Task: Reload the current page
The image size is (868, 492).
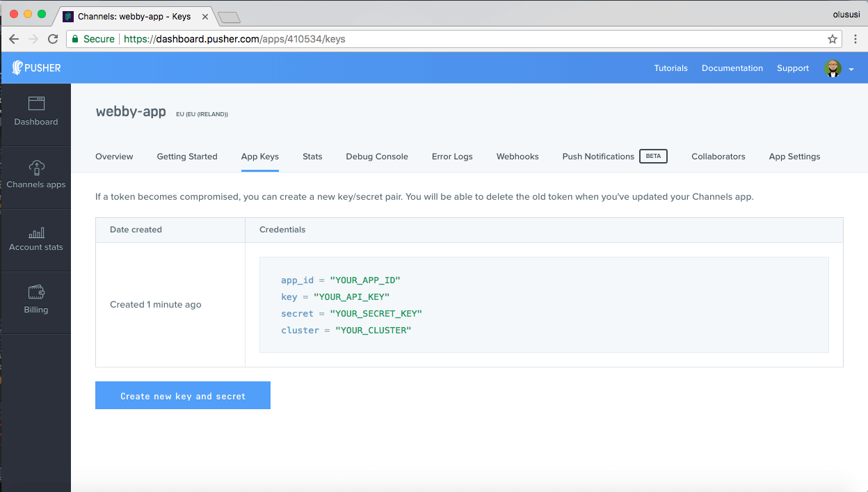Action: [53, 39]
